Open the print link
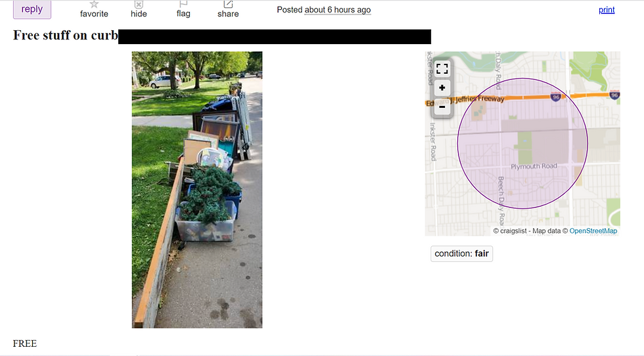This screenshot has width=644, height=356. (607, 10)
